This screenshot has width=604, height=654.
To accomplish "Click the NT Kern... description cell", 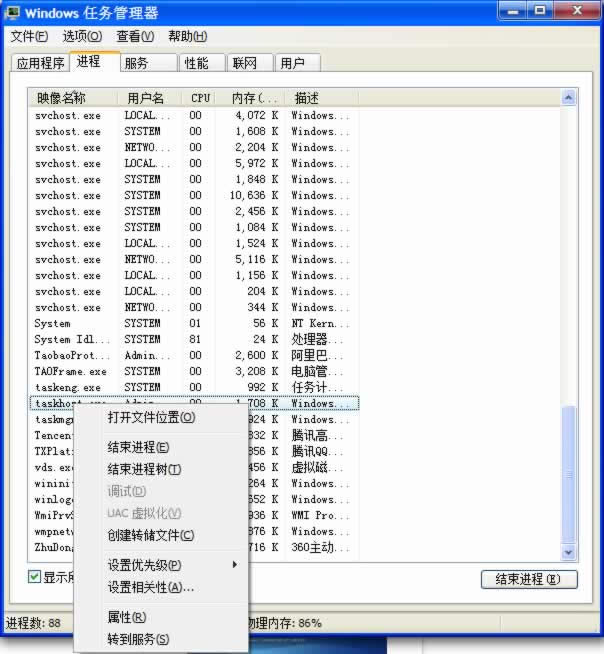I will [x=320, y=324].
